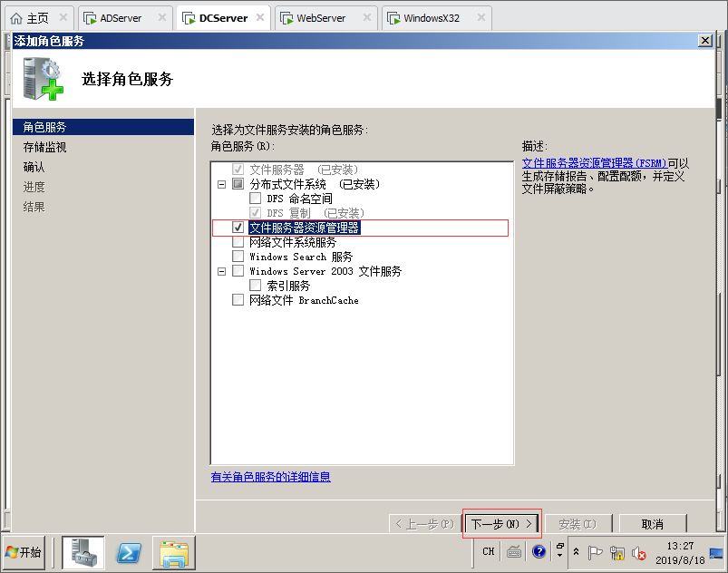Check 网络文件 BranchCache checkbox
Image resolution: width=728 pixels, height=573 pixels.
(x=238, y=300)
